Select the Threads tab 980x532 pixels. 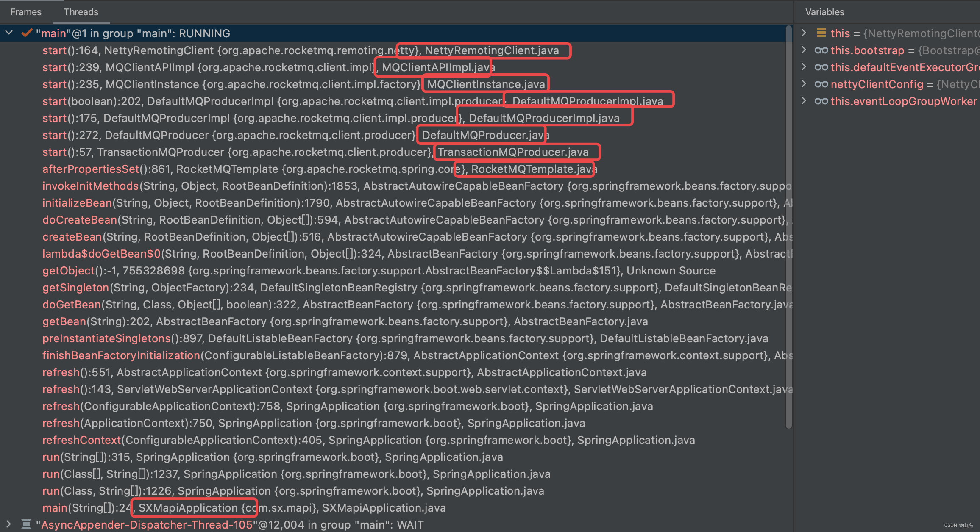(x=81, y=12)
